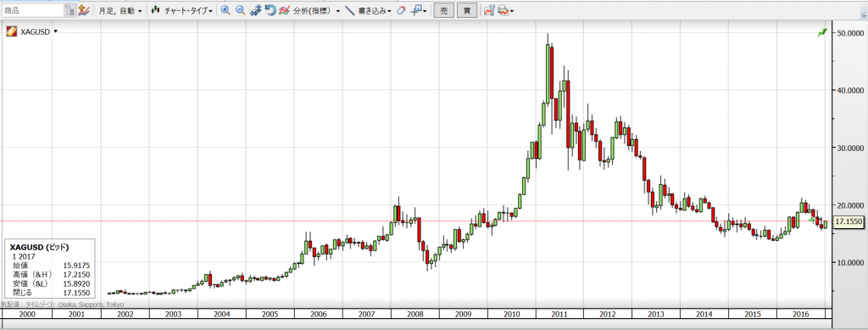Expand the 分析(指標) dropdown arrow
The width and height of the screenshot is (868, 330).
point(337,11)
